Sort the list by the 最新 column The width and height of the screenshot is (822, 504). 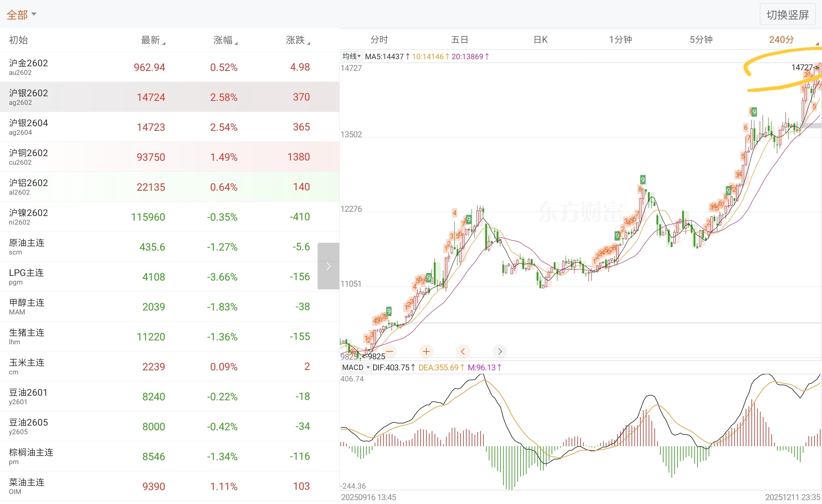(x=153, y=40)
